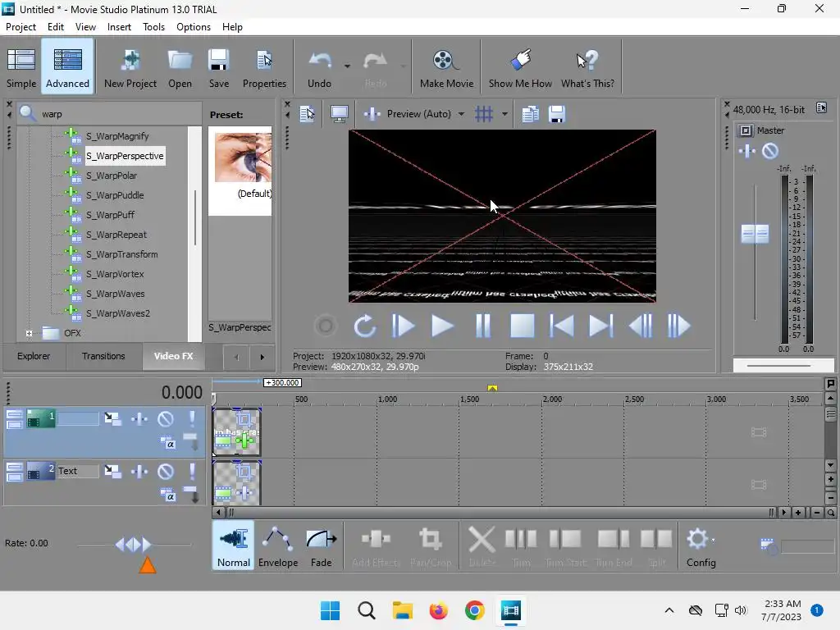Open the Project menu
Viewport: 840px width, 630px height.
[21, 27]
